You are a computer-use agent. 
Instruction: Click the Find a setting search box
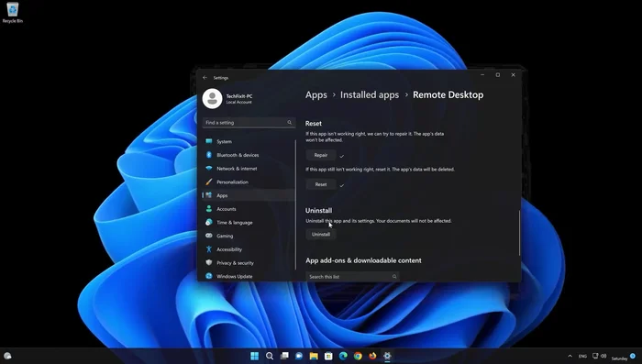click(x=249, y=123)
